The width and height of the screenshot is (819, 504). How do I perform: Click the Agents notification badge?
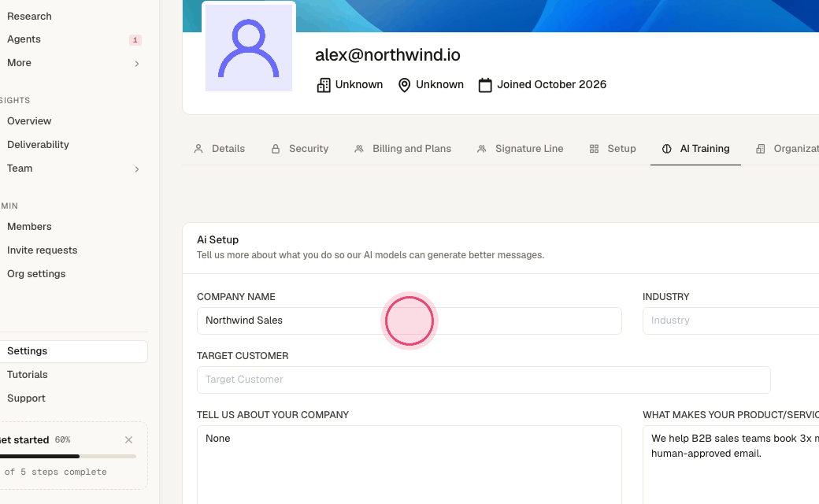[x=135, y=39]
